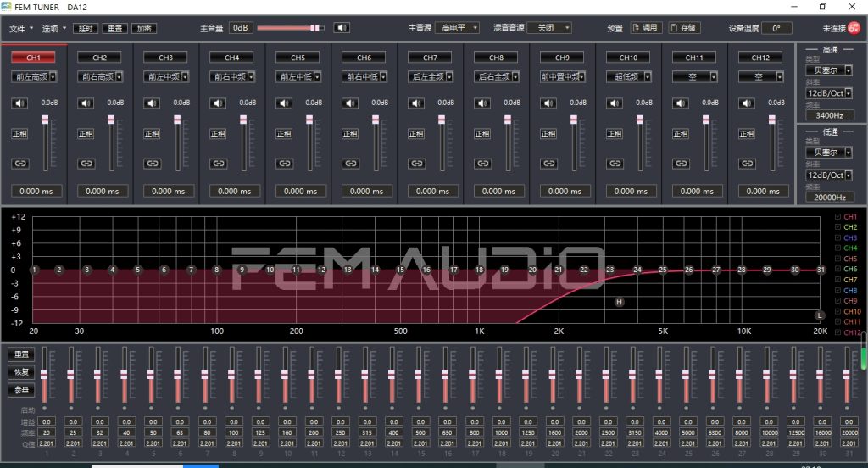Open the CH1 前左高频 speaker type dropdown

tap(34, 77)
